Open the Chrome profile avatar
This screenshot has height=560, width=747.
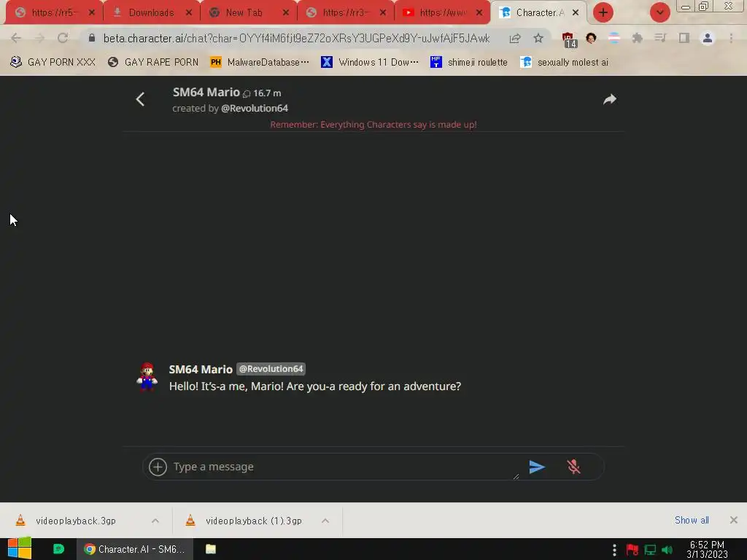708,38
